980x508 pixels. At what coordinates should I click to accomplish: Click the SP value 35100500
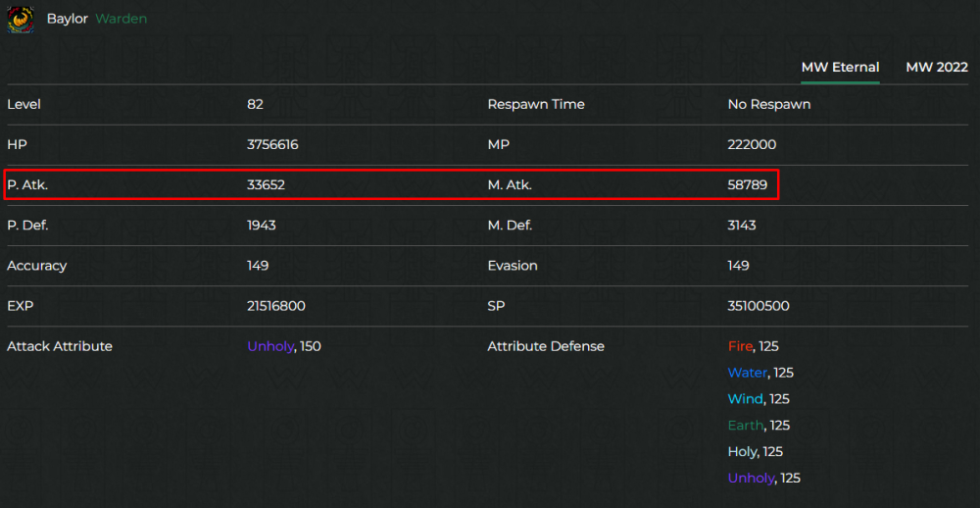click(x=758, y=306)
